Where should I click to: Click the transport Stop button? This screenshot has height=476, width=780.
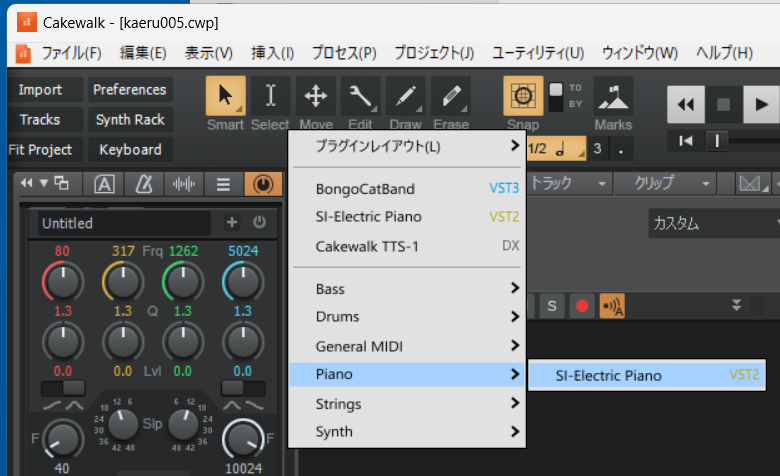pos(724,104)
